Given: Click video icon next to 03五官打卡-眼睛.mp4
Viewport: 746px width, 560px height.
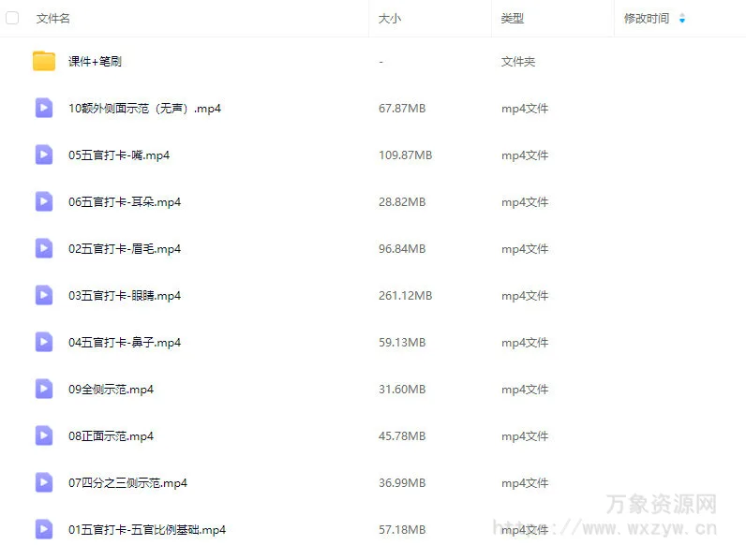Looking at the screenshot, I should [x=44, y=295].
